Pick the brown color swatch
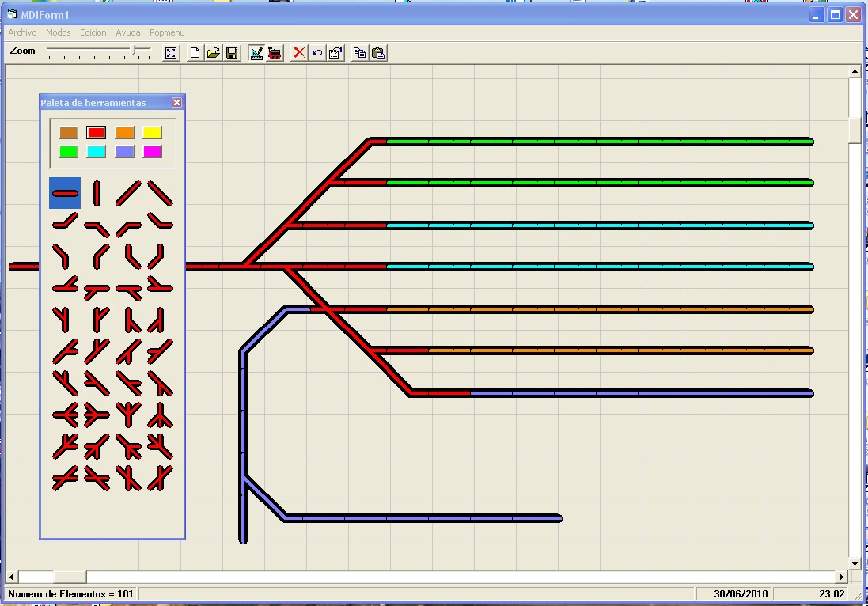Image resolution: width=868 pixels, height=606 pixels. (69, 132)
